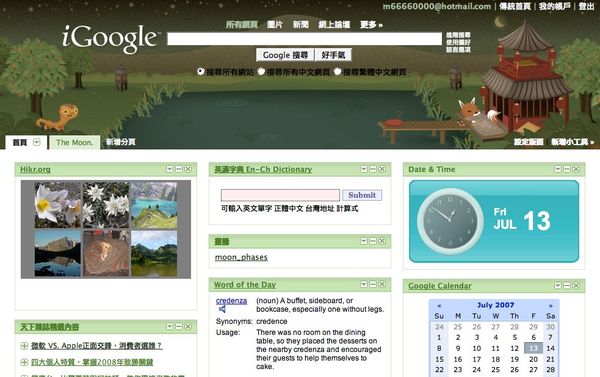
Task: Open 新增小工具 » add gadgets link
Action: pyautogui.click(x=572, y=142)
